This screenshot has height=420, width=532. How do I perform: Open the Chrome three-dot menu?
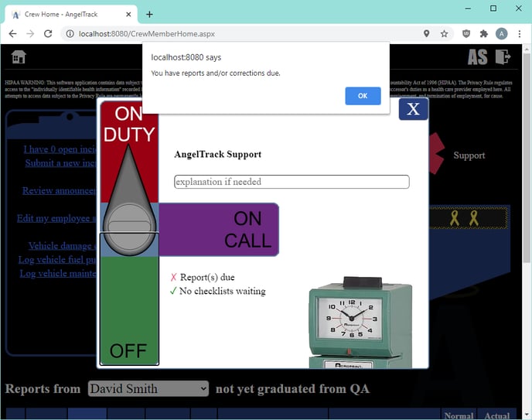[x=520, y=33]
